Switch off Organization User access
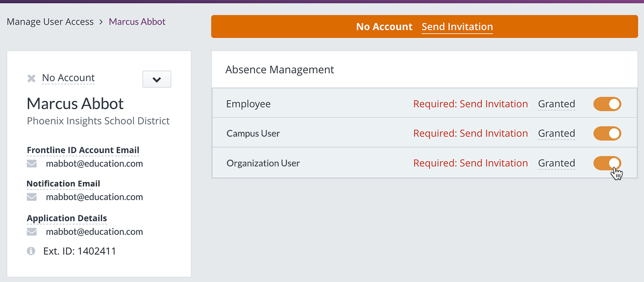644x282 pixels. point(607,163)
